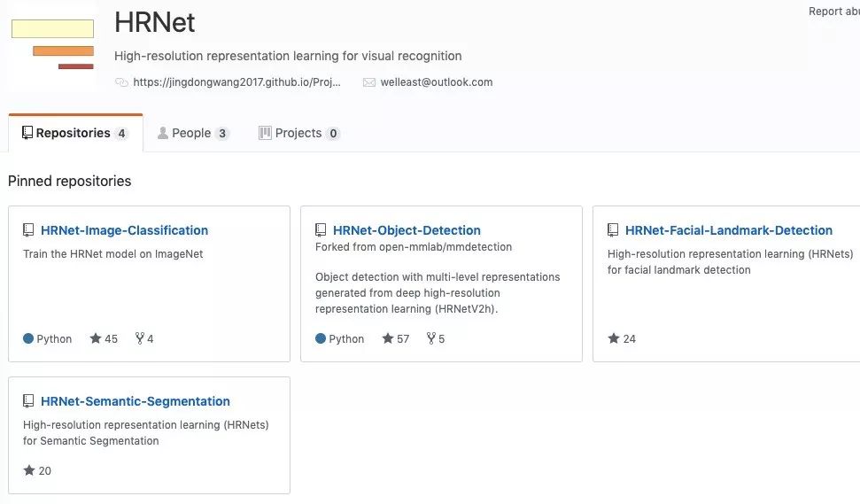Viewport: 860px width, 504px height.
Task: Click fork icon on HRNet-Object-Detection card
Action: pos(430,338)
